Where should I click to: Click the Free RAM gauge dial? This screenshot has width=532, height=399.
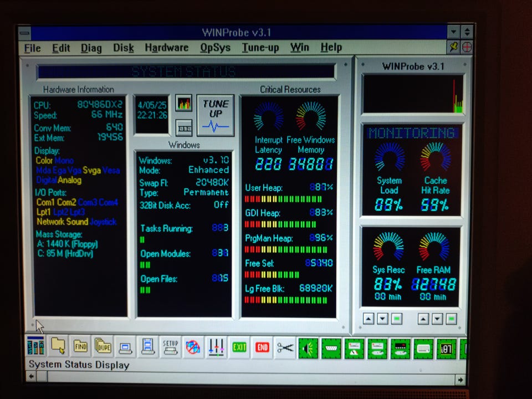point(434,246)
